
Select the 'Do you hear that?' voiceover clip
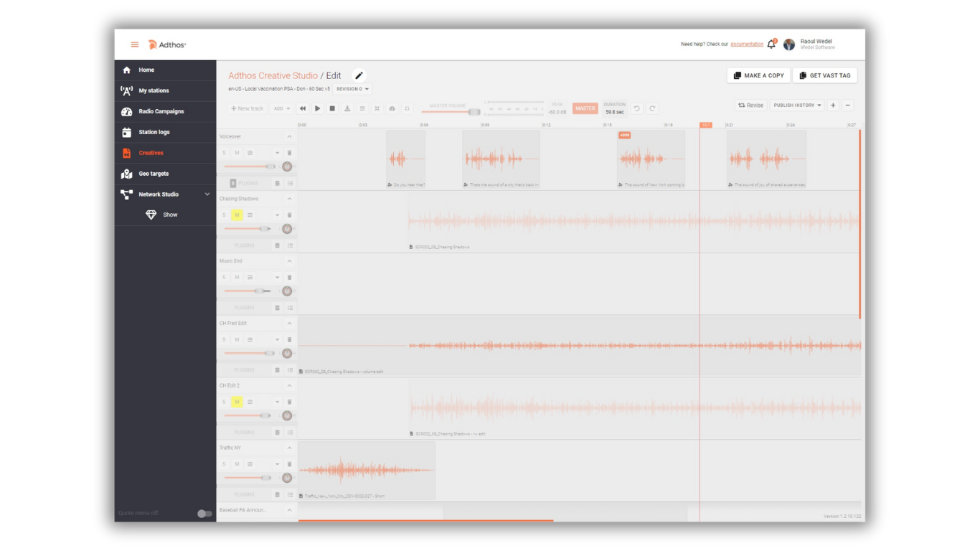click(x=405, y=159)
